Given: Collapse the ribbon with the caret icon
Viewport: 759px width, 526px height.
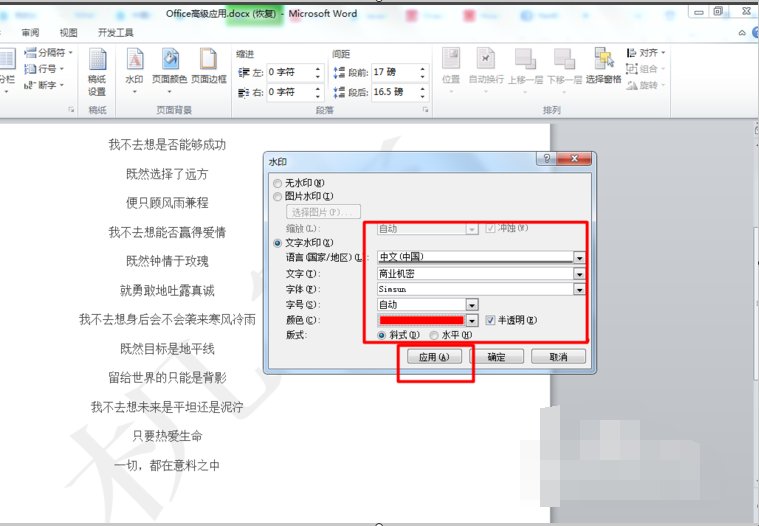Looking at the screenshot, I should (742, 33).
